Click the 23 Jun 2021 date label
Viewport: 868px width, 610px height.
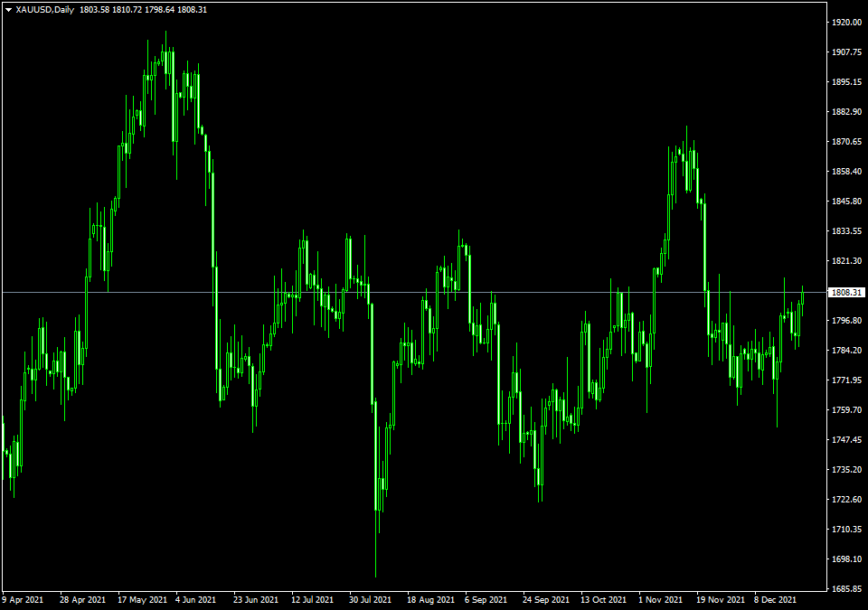pyautogui.click(x=256, y=600)
